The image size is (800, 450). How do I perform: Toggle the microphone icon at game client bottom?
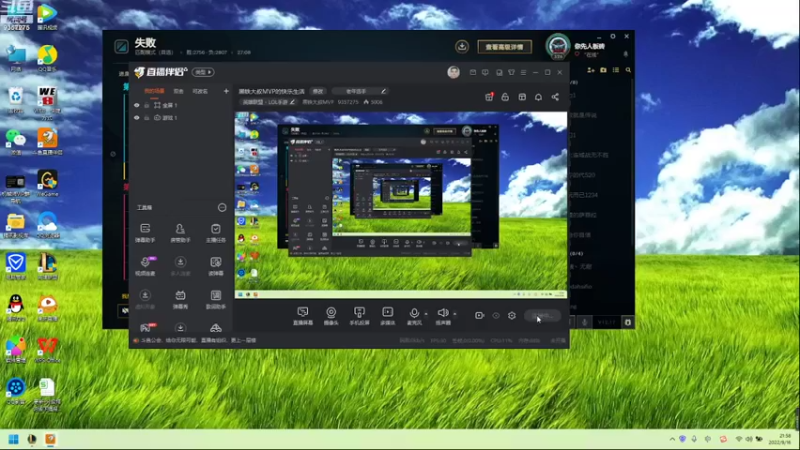[x=585, y=322]
